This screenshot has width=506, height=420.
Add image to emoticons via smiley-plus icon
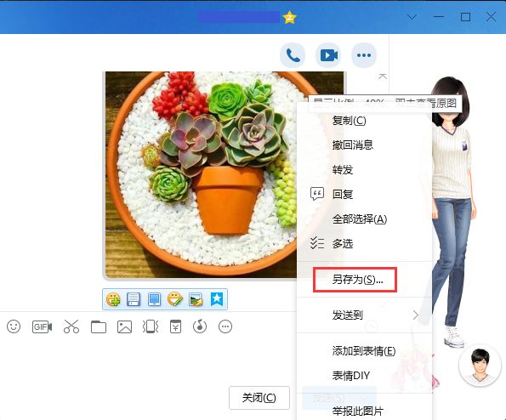coord(113,299)
